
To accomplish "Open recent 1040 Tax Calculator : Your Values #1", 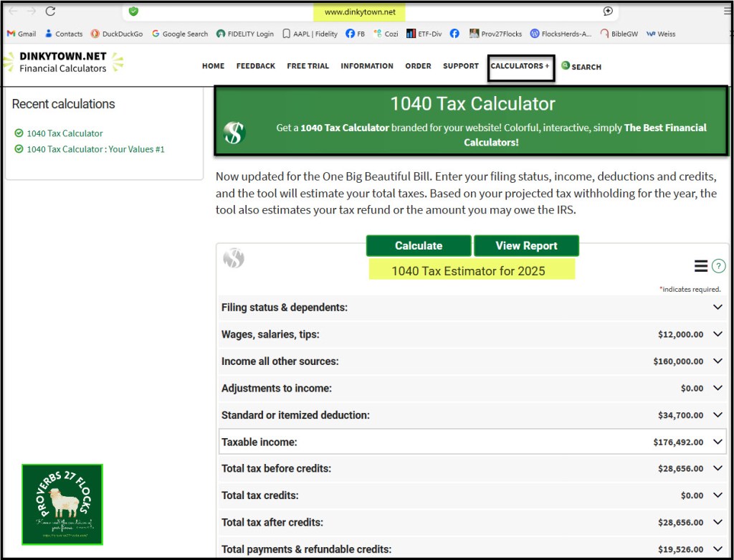I will click(x=95, y=149).
